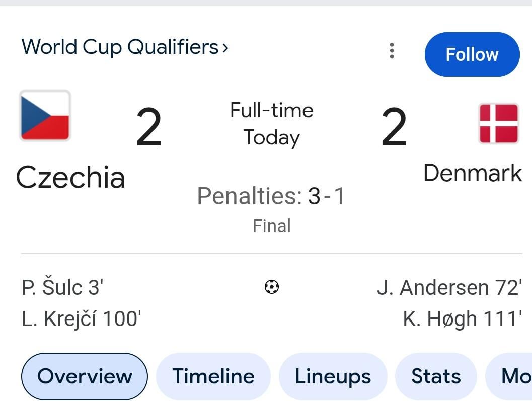Screen dimensions: 532x401
Task: Click the Czechia team name
Action: (x=70, y=178)
